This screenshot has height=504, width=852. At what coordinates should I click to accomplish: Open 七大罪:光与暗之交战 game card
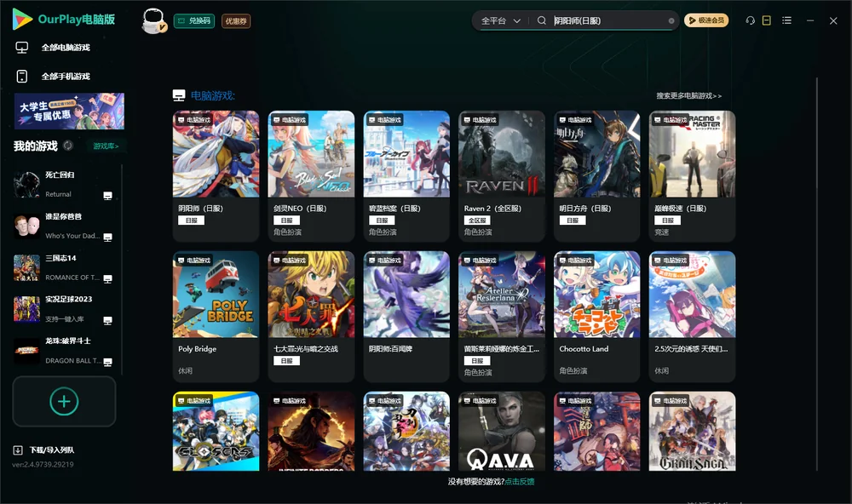click(311, 316)
